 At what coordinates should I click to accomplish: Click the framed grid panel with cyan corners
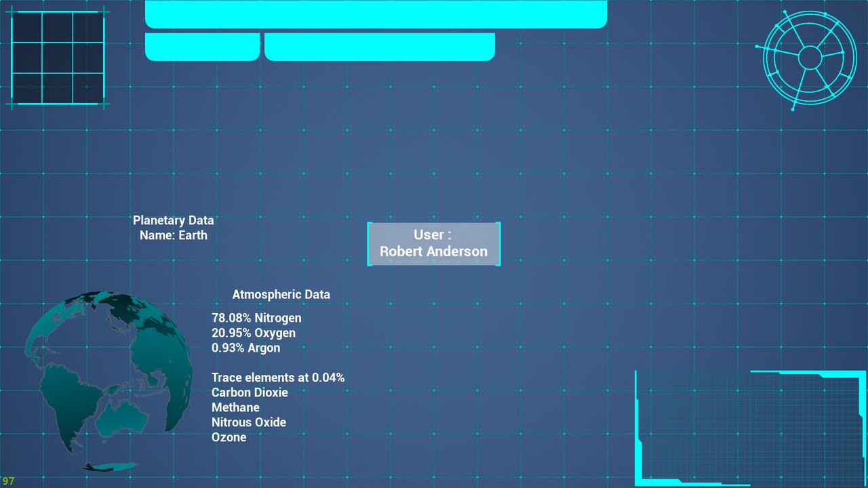click(751, 428)
